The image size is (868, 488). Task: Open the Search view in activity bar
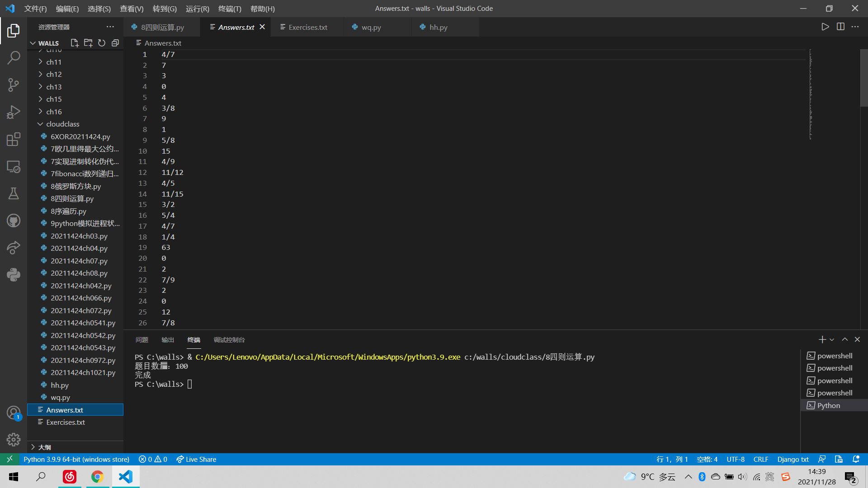click(14, 57)
